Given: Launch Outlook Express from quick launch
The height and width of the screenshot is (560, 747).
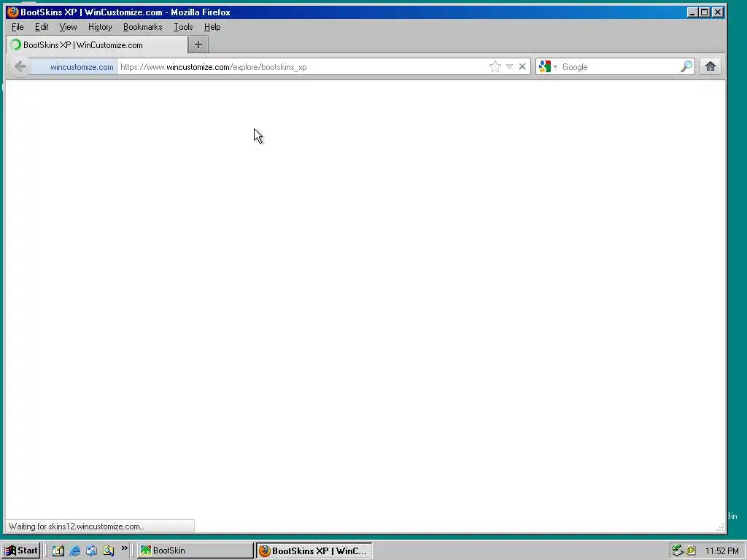Looking at the screenshot, I should point(91,551).
